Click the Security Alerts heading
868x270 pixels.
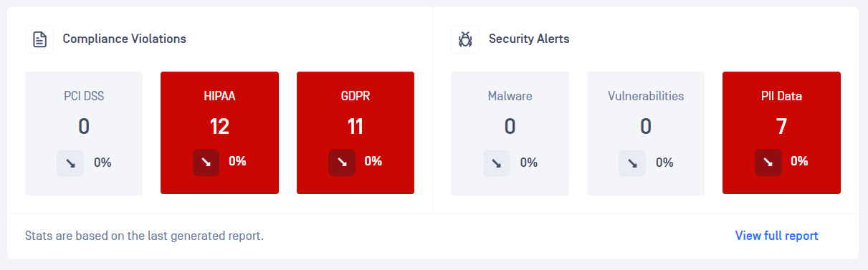click(x=529, y=39)
